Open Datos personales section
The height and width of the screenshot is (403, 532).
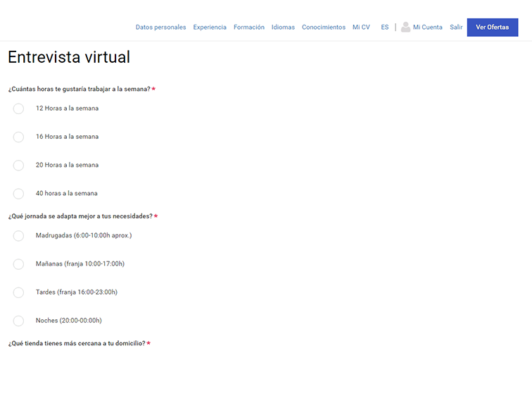coord(160,27)
